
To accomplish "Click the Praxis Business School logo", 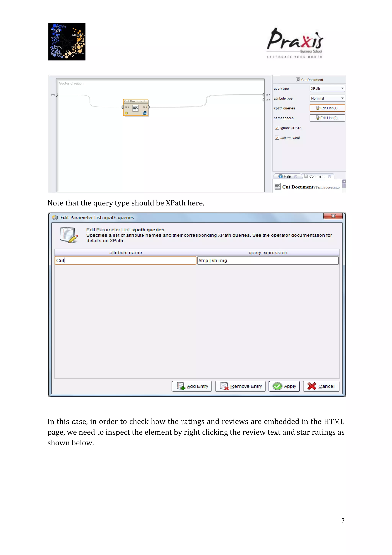I will coord(295,43).
